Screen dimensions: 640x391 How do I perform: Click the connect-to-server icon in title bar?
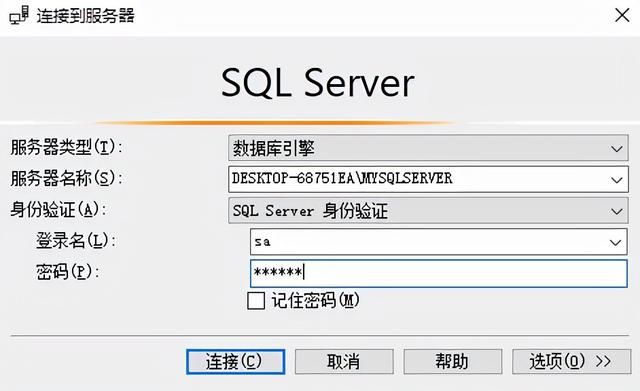(x=19, y=16)
